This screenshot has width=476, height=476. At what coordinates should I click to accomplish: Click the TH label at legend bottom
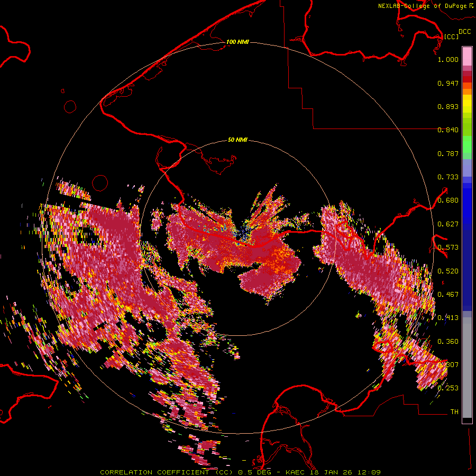pyautogui.click(x=454, y=412)
